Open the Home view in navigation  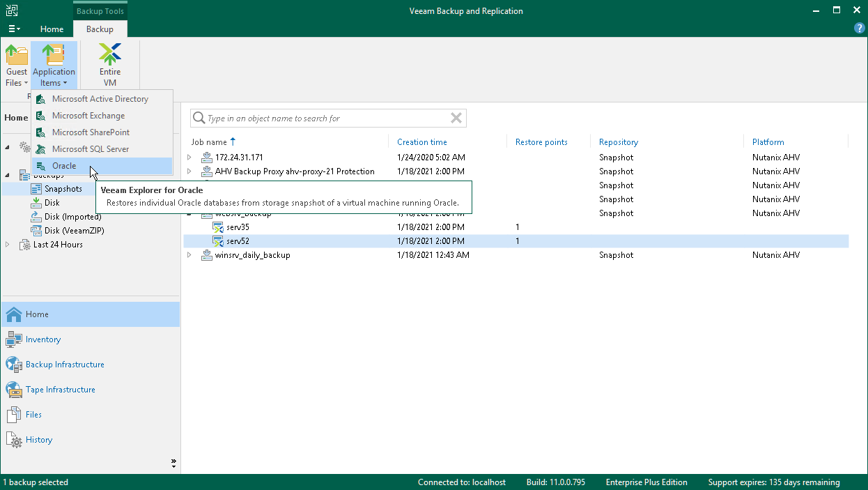click(x=90, y=314)
